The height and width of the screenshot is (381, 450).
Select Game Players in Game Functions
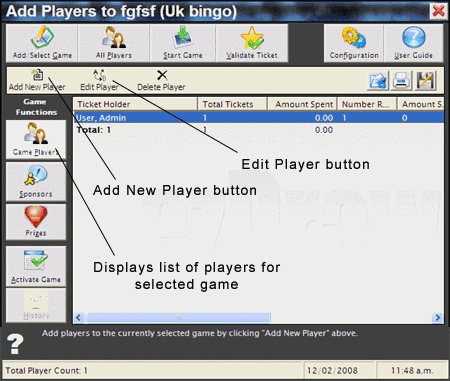point(36,139)
